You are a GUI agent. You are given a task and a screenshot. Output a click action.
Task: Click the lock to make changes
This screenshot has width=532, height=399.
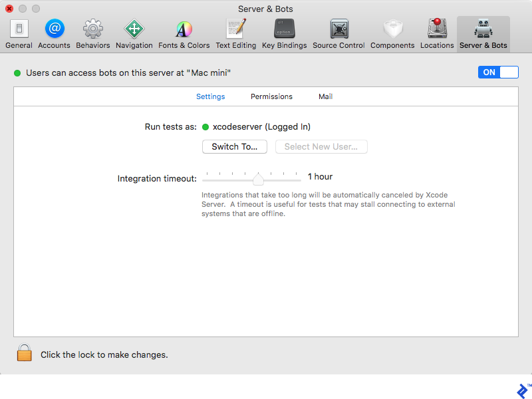(24, 353)
